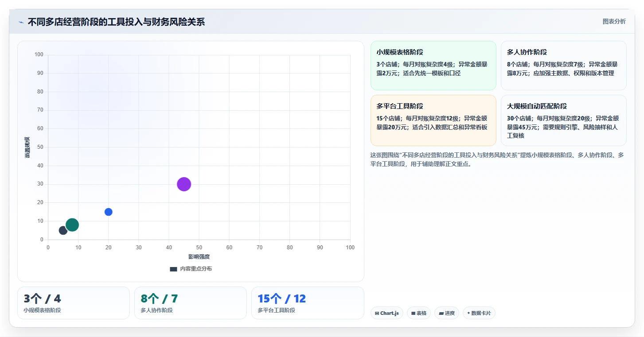The image size is (644, 337).
Task: Click the 进度 tag chip
Action: [x=447, y=313]
